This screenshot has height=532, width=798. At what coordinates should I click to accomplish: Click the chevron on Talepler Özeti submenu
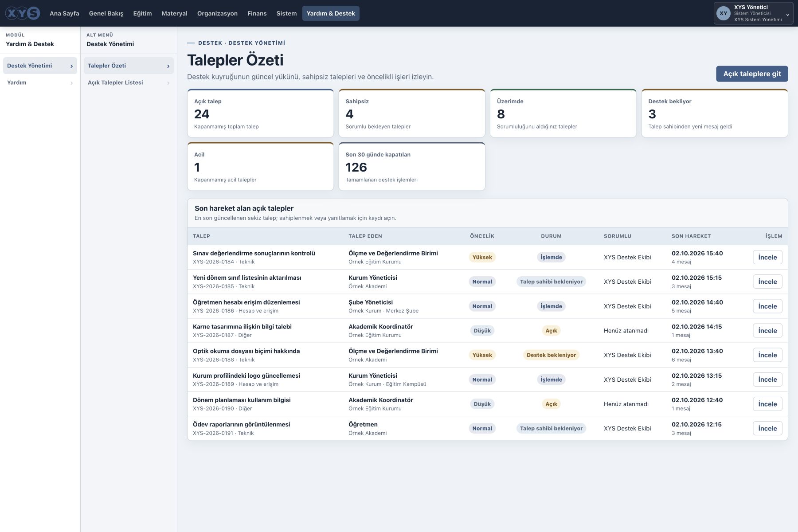(168, 66)
